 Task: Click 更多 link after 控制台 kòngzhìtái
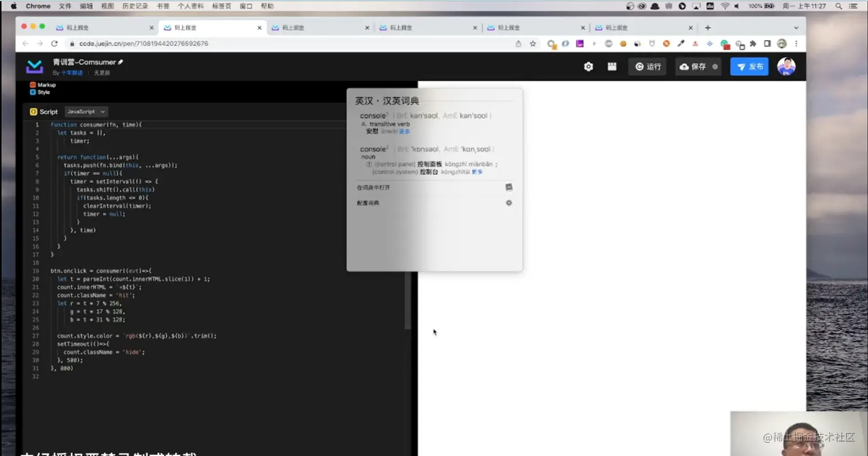(x=477, y=172)
